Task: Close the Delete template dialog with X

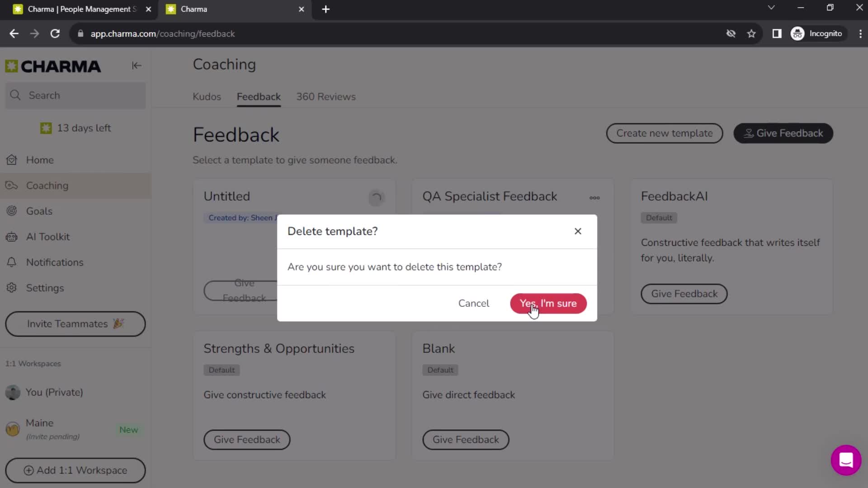Action: pyautogui.click(x=578, y=231)
